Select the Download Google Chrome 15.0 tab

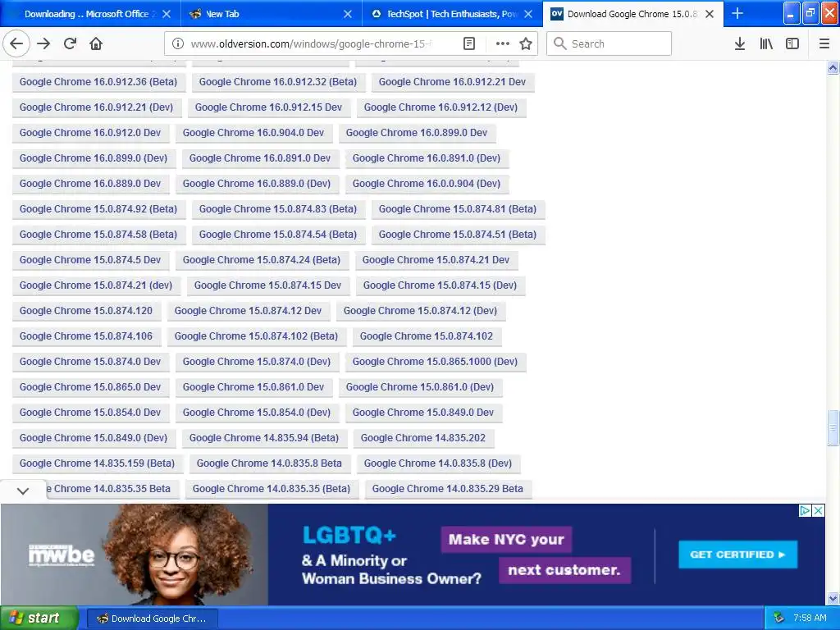[x=632, y=14]
